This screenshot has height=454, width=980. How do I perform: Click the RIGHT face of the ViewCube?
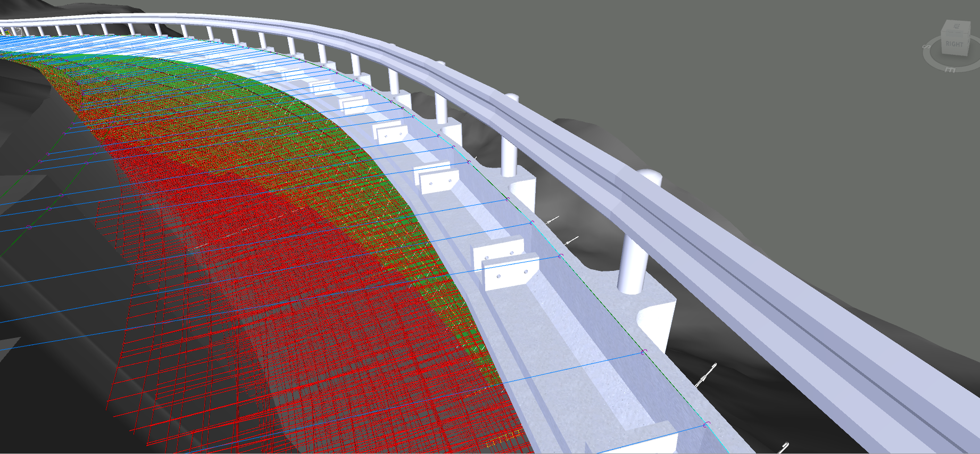tap(954, 45)
